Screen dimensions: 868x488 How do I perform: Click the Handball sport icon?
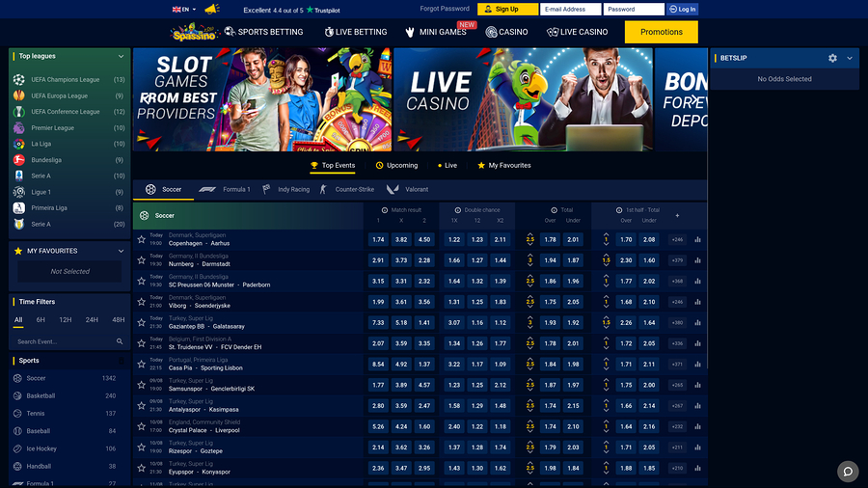click(x=17, y=467)
